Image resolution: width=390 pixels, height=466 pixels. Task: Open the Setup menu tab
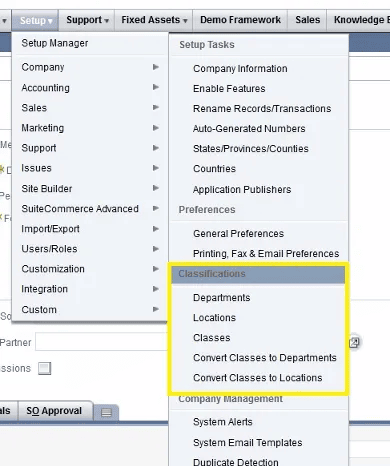(x=35, y=20)
